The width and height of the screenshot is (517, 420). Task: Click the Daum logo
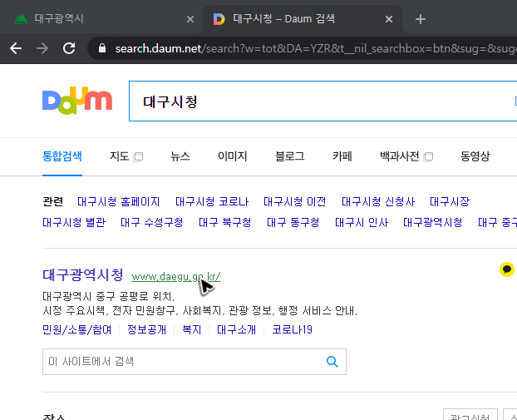pos(77,101)
